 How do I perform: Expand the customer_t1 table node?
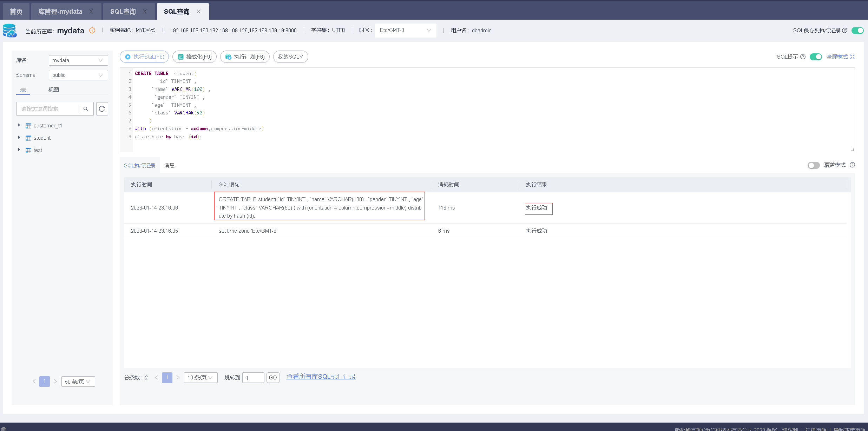[19, 125]
